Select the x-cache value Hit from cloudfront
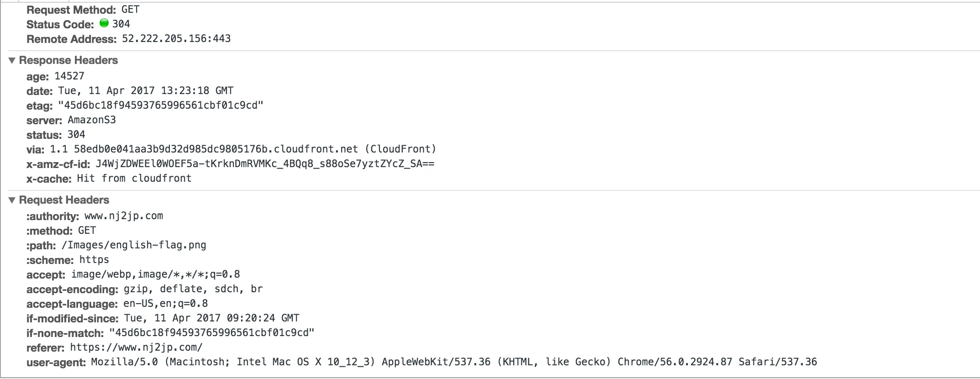980x379 pixels. [x=134, y=179]
